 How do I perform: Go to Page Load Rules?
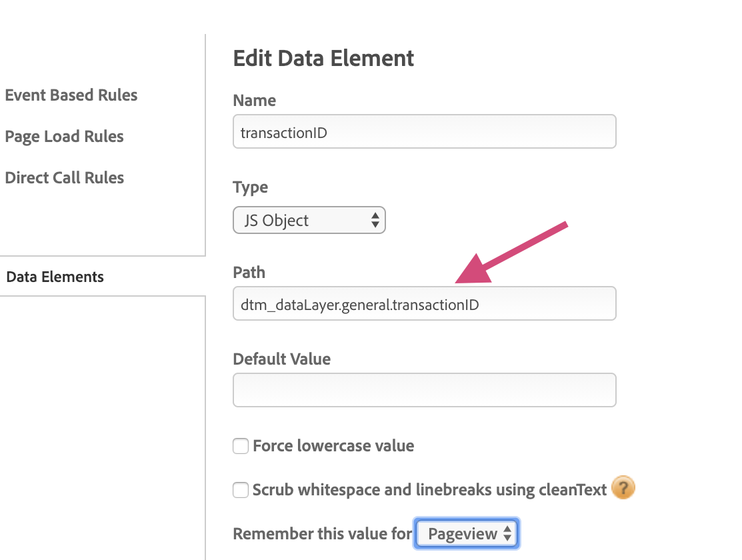click(65, 137)
